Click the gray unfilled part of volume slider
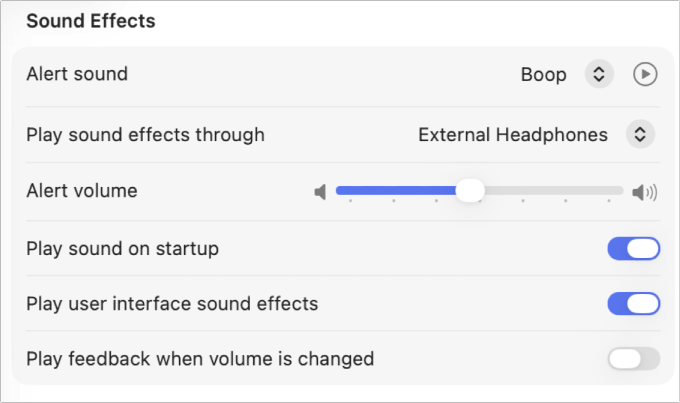680x403 pixels. click(x=550, y=190)
